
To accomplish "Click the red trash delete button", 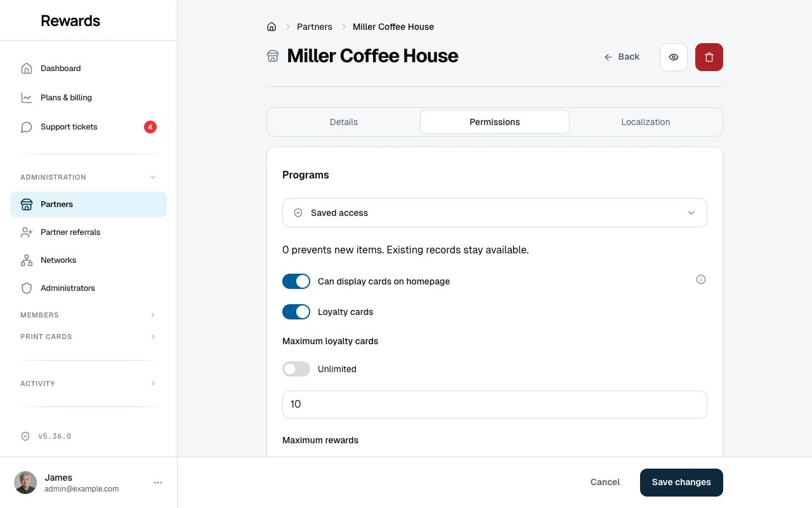I will [709, 57].
